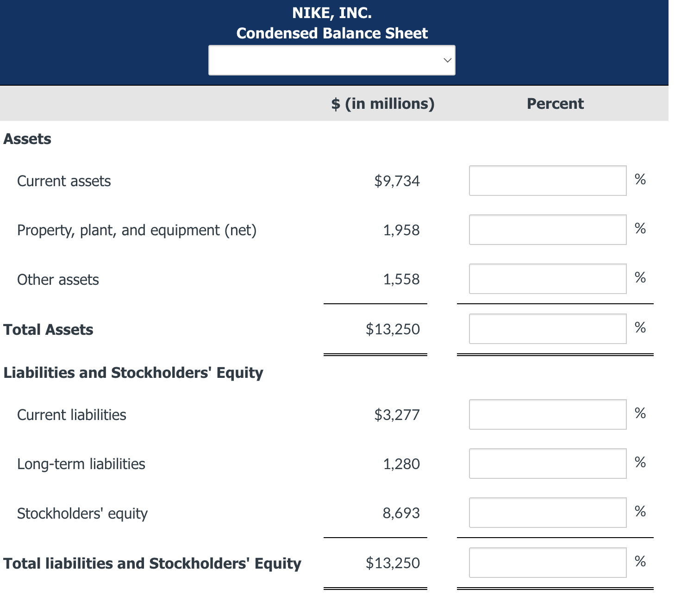
Task: Select the empty combo box below Condensed Balance Sheet
Action: click(x=331, y=60)
